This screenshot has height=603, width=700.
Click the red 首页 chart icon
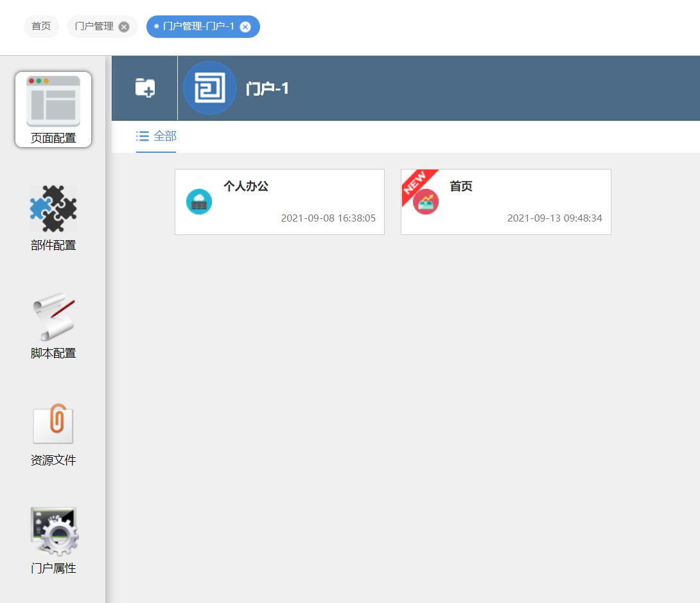click(426, 202)
